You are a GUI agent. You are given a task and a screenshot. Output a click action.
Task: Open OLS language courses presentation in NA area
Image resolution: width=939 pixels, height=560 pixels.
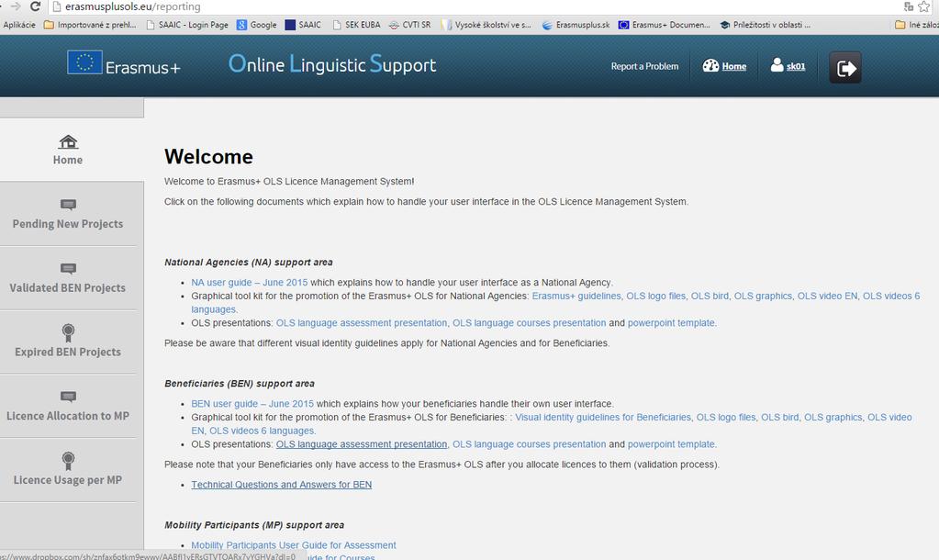(x=529, y=323)
